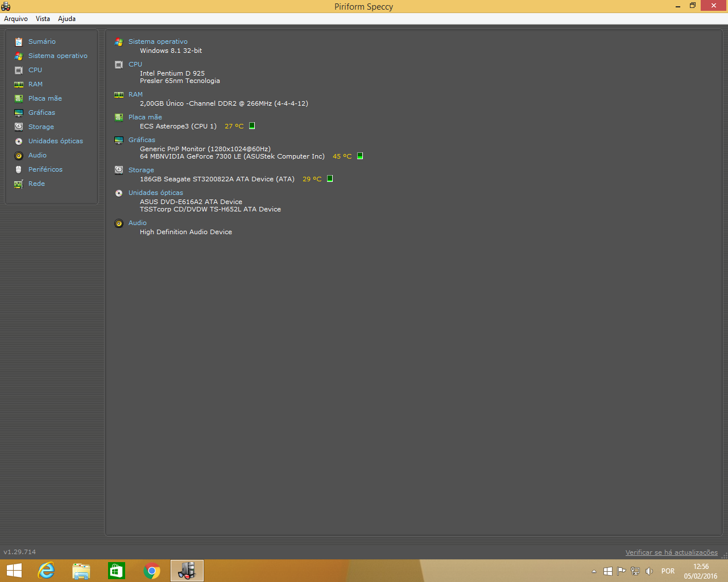The height and width of the screenshot is (582, 728).
Task: Select Sumário in the sidebar
Action: click(x=42, y=41)
